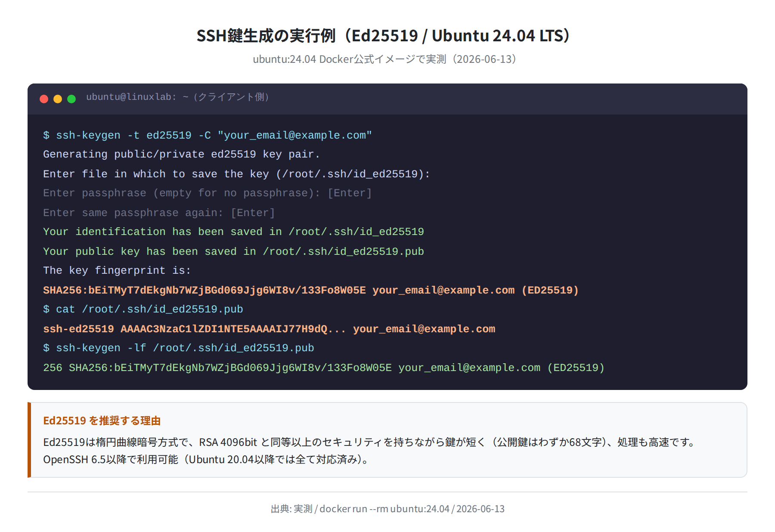
Task: Click the yellow minimize dot in terminal
Action: tap(58, 99)
